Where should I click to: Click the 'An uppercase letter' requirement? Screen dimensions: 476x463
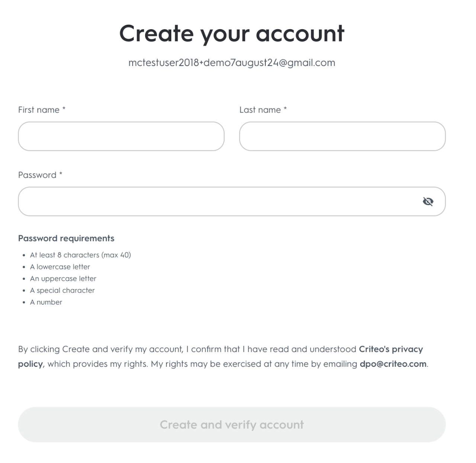[63, 278]
